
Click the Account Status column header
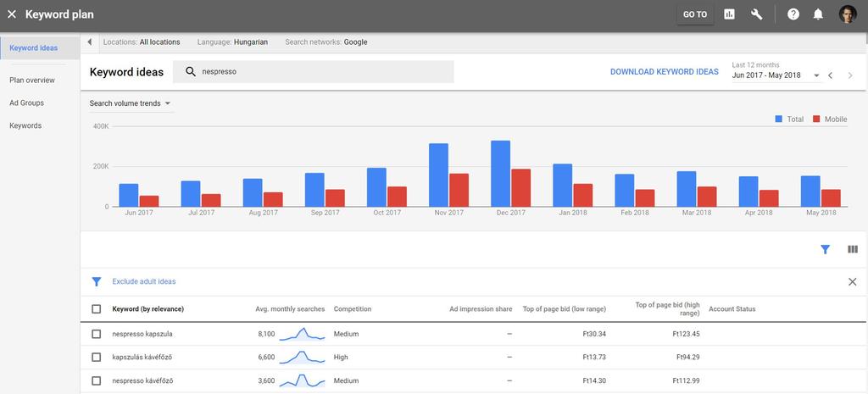732,308
